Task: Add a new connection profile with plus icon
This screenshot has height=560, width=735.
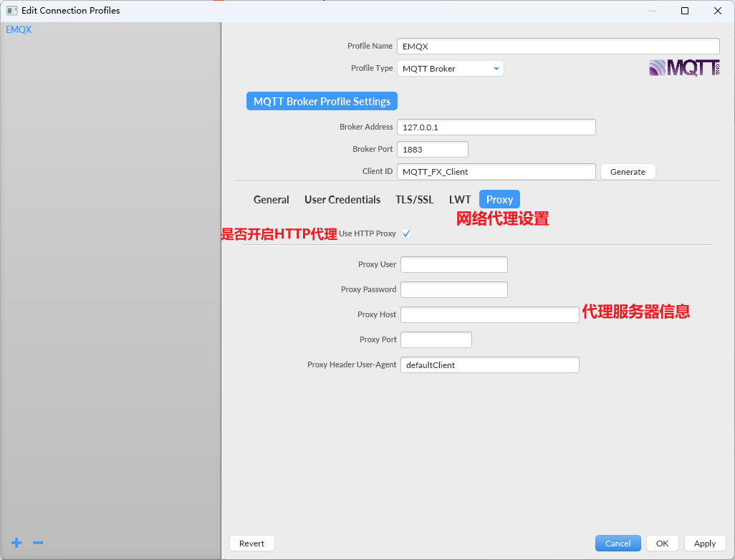Action: pyautogui.click(x=16, y=543)
